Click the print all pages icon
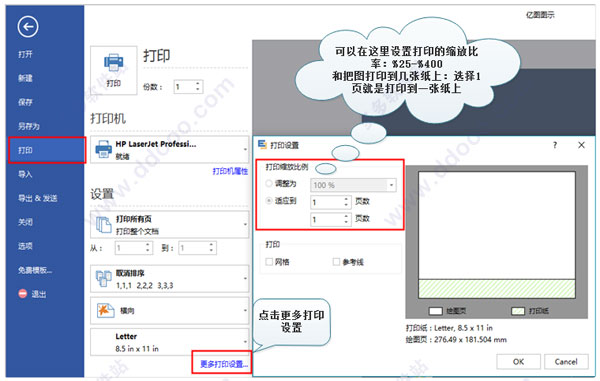600x381 pixels. coord(104,224)
